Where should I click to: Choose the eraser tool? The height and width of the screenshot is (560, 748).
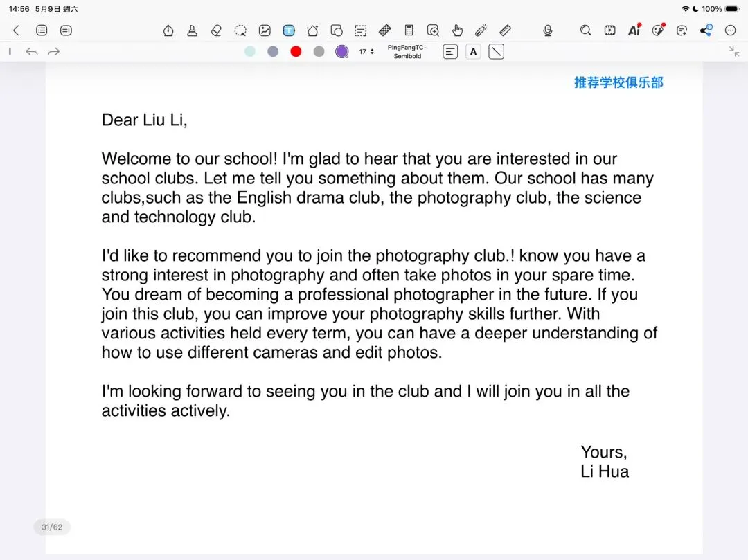tap(216, 30)
